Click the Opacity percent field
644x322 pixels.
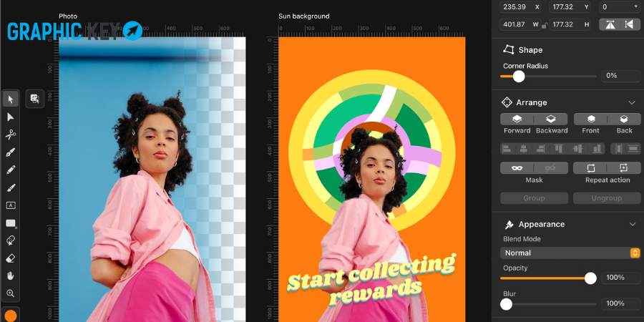pyautogui.click(x=620, y=278)
